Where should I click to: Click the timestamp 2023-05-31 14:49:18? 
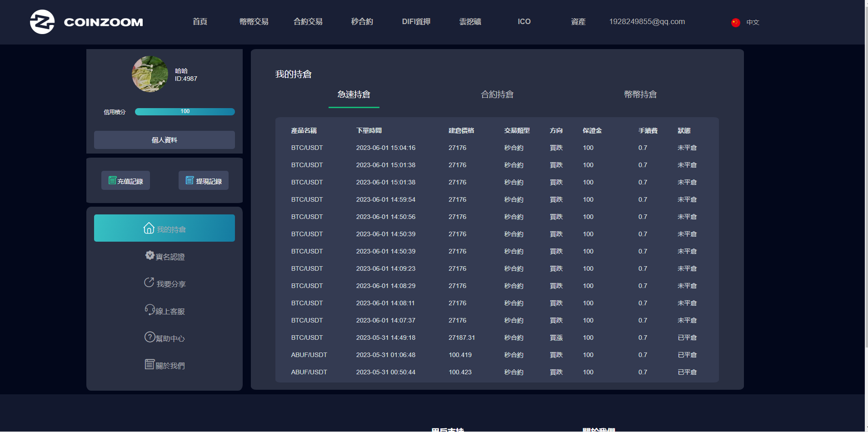386,338
